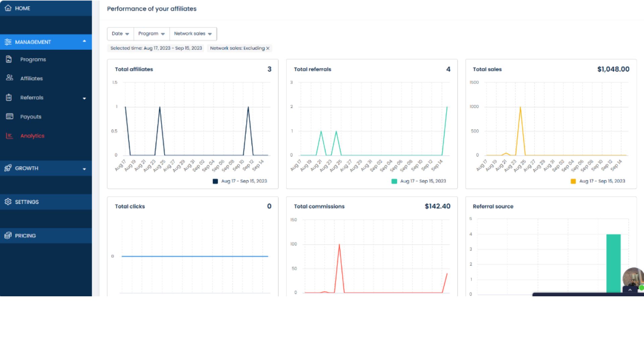Screen dimensions: 644x362
Task: Click the yellow Total sales legend swatch
Action: point(573,181)
